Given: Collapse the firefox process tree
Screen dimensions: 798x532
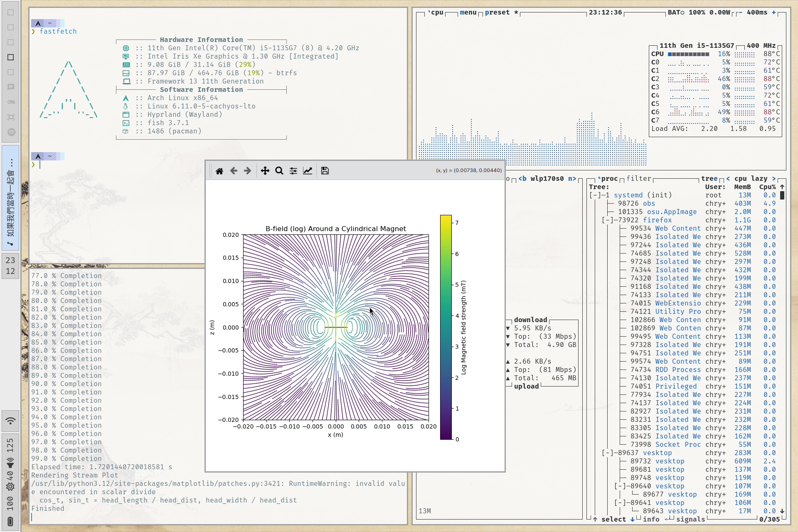Looking at the screenshot, I should pos(607,220).
